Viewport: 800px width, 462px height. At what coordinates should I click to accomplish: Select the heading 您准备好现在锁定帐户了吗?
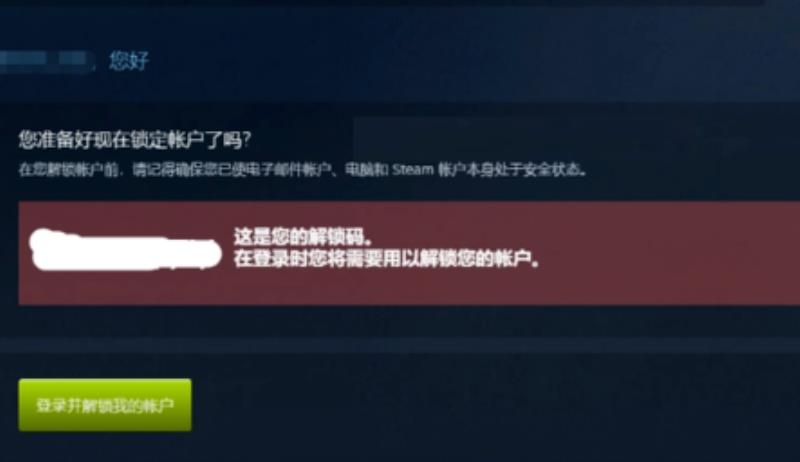coord(135,139)
